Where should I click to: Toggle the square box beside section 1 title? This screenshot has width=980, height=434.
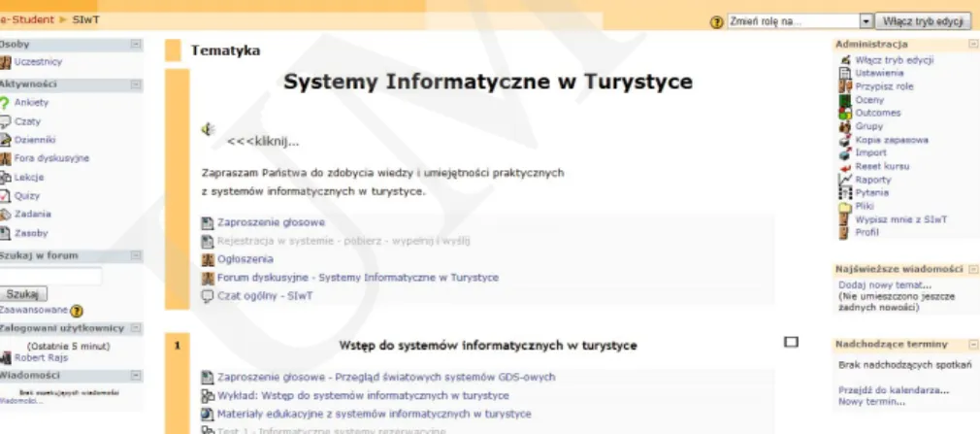[x=791, y=342]
